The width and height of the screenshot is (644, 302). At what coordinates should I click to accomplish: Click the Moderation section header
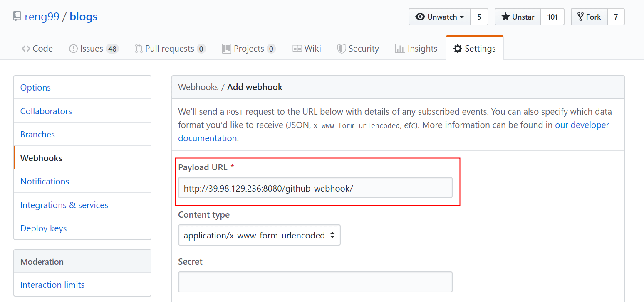click(x=82, y=261)
